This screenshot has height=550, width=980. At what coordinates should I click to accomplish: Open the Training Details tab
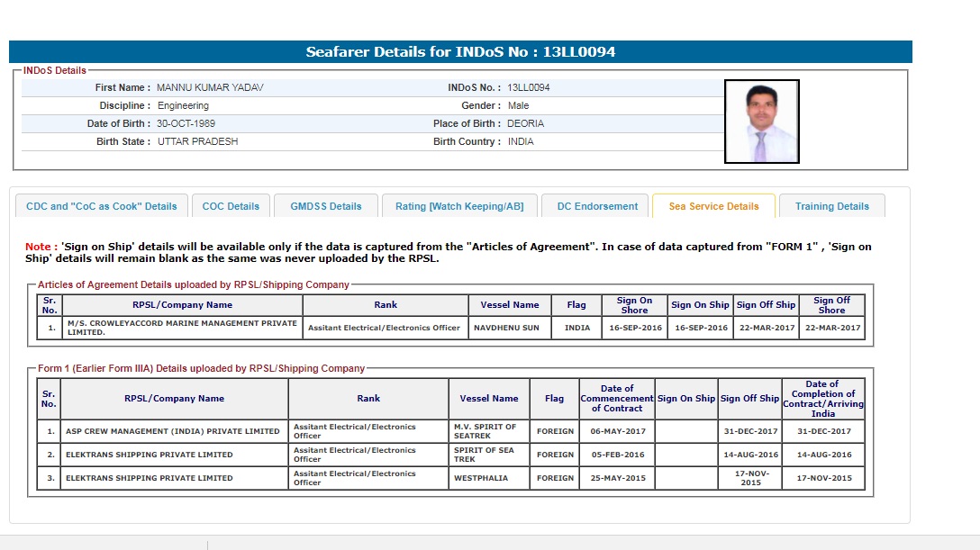pyautogui.click(x=831, y=206)
